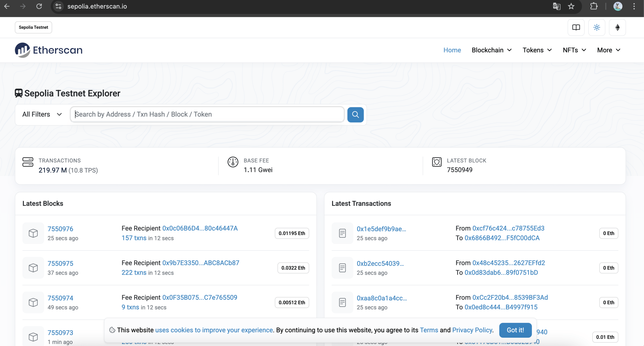
Task: Open the Blockchain dropdown menu
Action: (x=492, y=50)
